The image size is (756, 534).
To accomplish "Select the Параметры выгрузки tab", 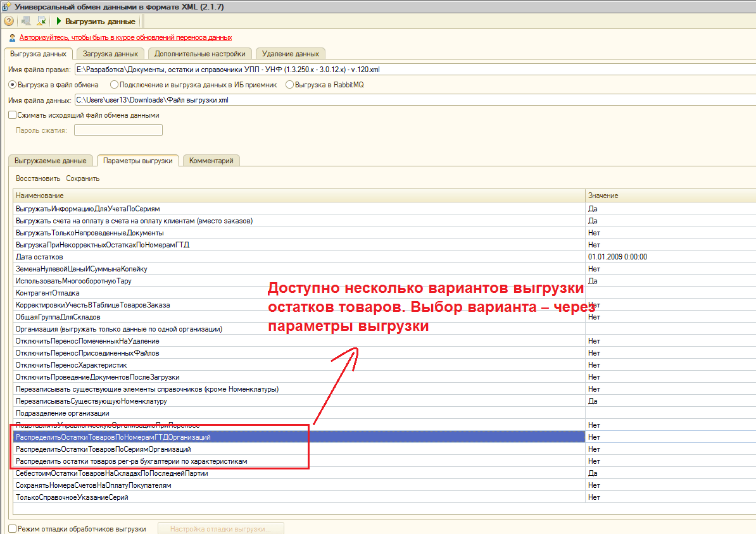I will 138,161.
